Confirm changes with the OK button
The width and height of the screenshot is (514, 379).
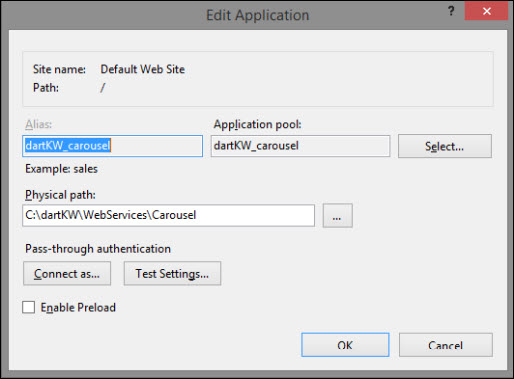point(345,345)
